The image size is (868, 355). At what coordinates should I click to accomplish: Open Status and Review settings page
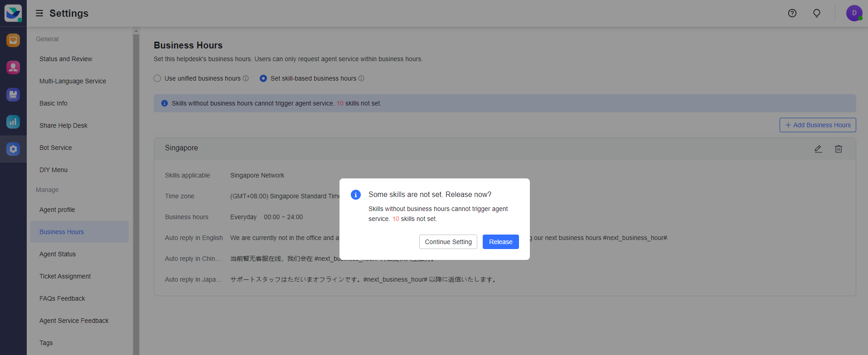[66, 59]
